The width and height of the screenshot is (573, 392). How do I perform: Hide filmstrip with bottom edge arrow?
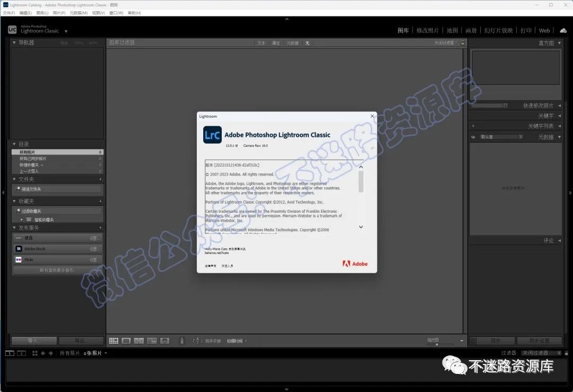(286, 389)
